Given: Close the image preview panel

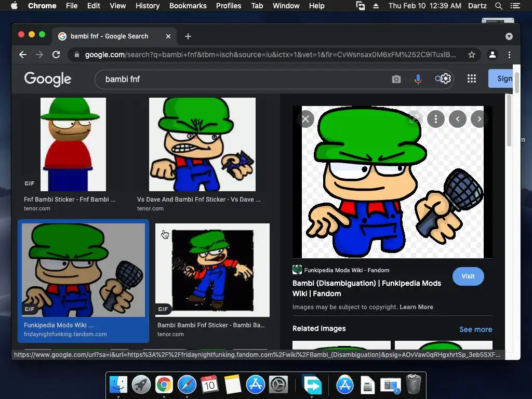Looking at the screenshot, I should click(305, 119).
